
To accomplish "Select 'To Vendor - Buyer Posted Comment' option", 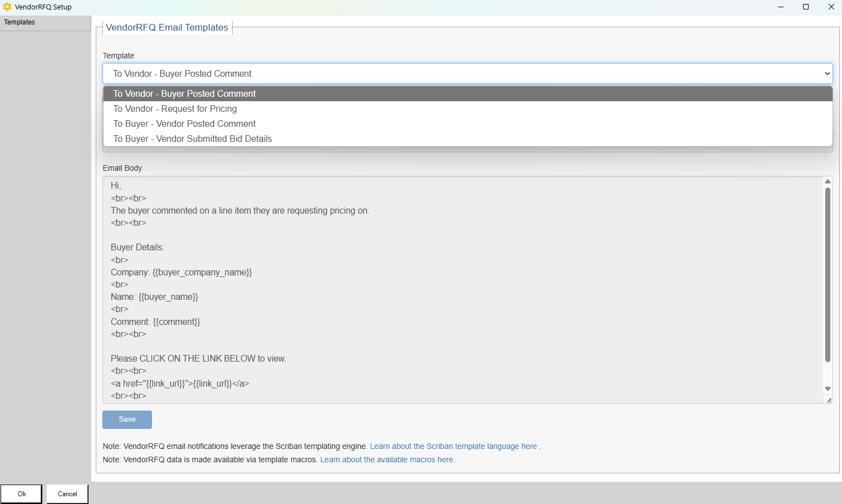I will point(185,94).
